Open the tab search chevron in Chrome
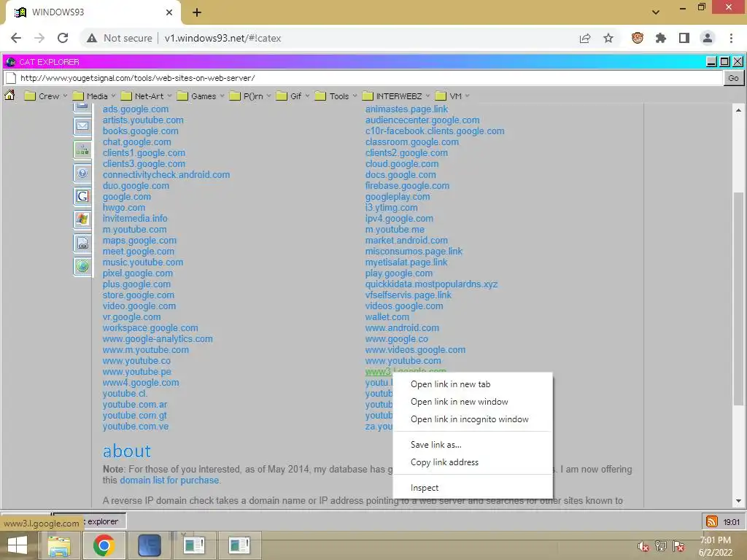The width and height of the screenshot is (747, 560). (x=656, y=12)
